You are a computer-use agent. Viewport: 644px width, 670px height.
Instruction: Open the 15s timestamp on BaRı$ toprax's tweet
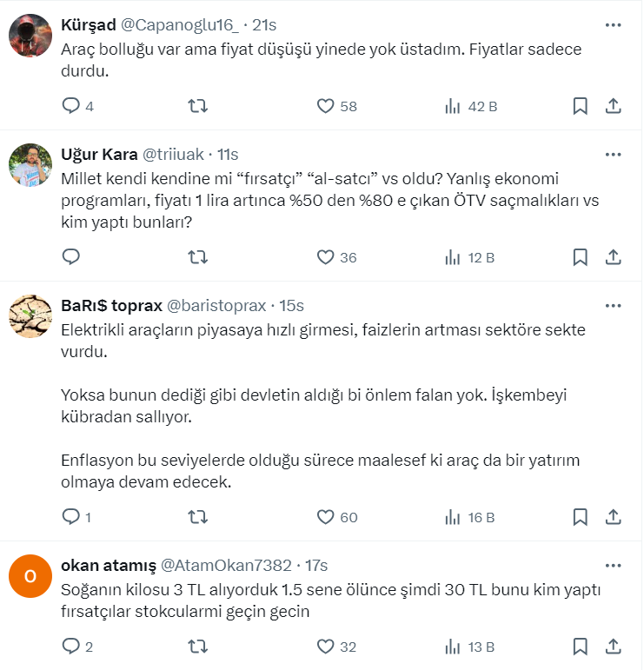291,305
